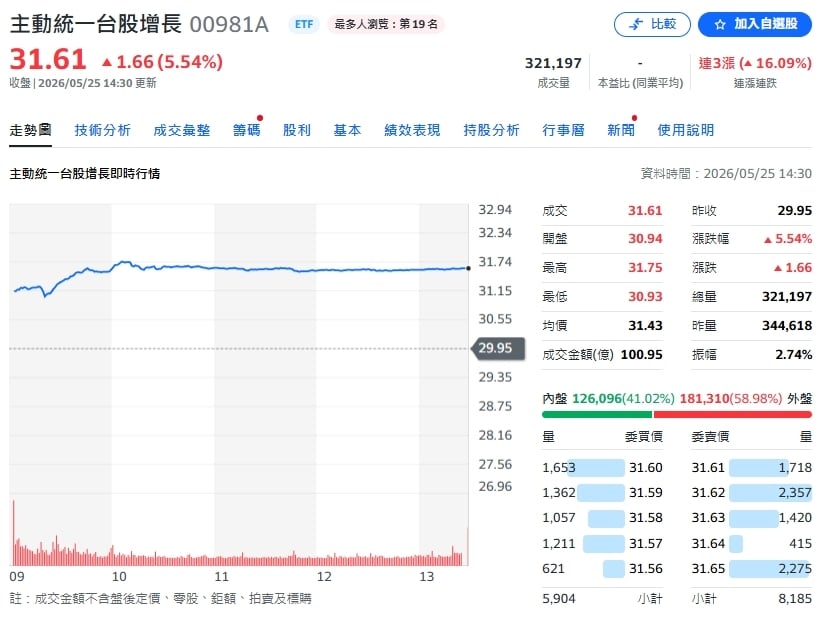
Task: Open the 使用說明 tab
Action: coord(685,130)
